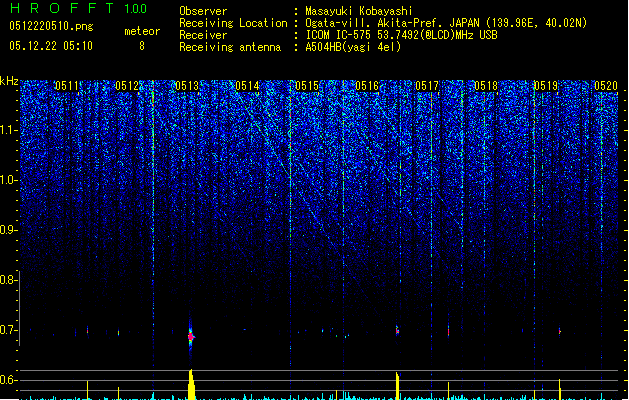
Task: Click the meteor echo spot below 0516
Action: pyautogui.click(x=397, y=331)
